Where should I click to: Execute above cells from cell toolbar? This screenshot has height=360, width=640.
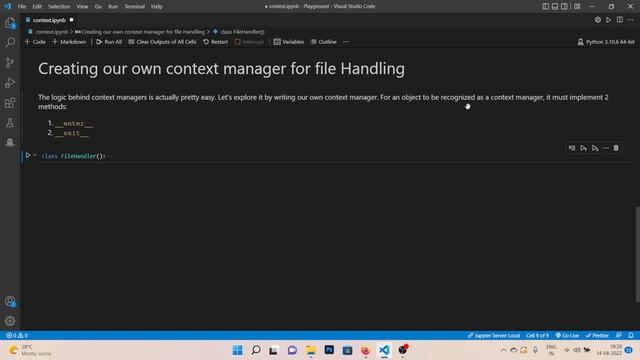coord(583,148)
